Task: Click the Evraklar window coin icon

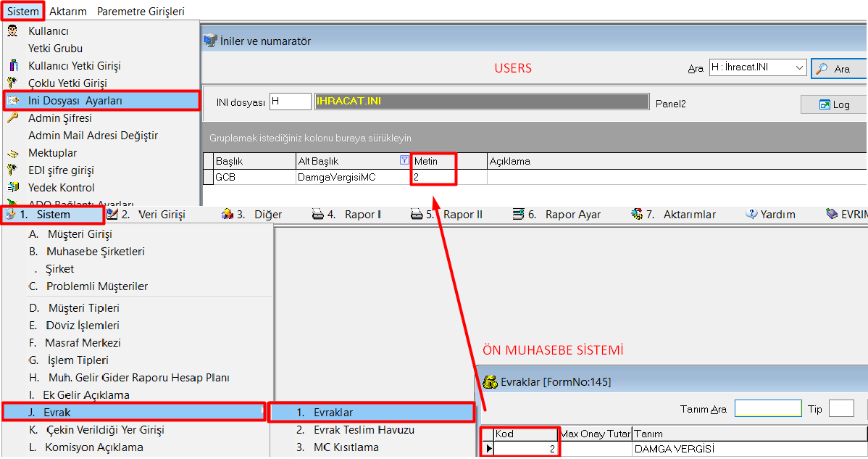Action: click(x=490, y=382)
